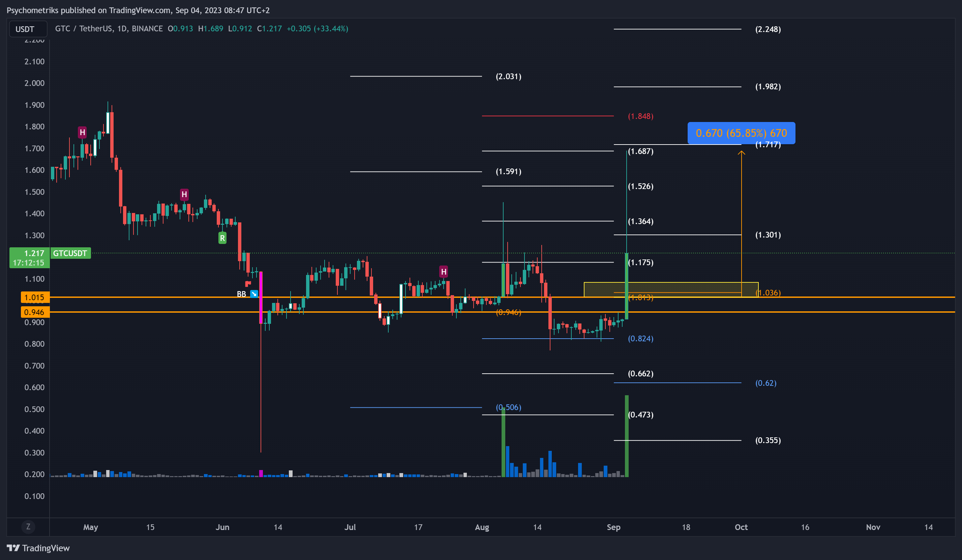Click the (1.301) level label
Image resolution: width=962 pixels, height=560 pixels.
tap(768, 235)
